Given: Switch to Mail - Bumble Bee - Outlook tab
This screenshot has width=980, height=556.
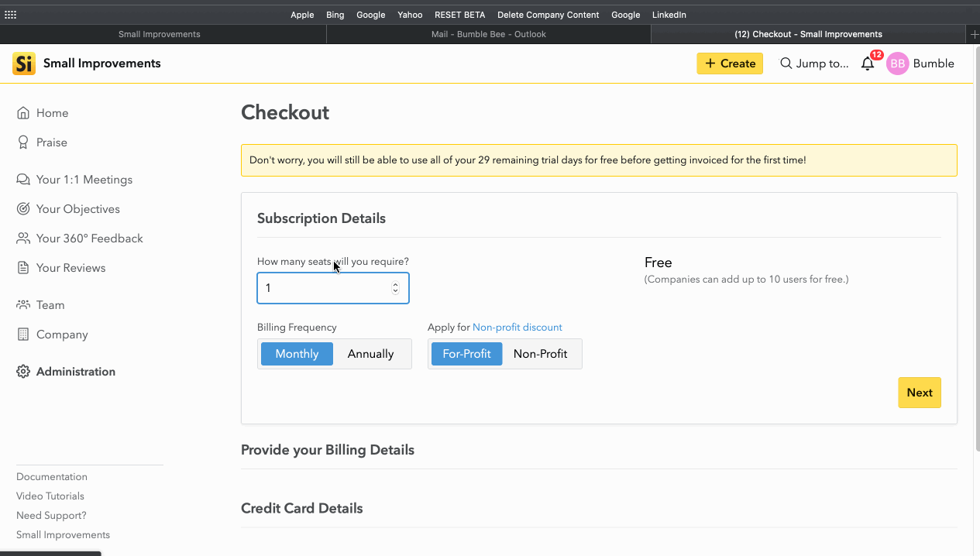Looking at the screenshot, I should [488, 34].
